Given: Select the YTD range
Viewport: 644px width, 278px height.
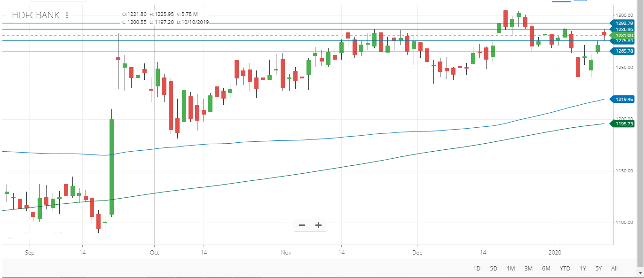Looking at the screenshot, I should tap(565, 269).
